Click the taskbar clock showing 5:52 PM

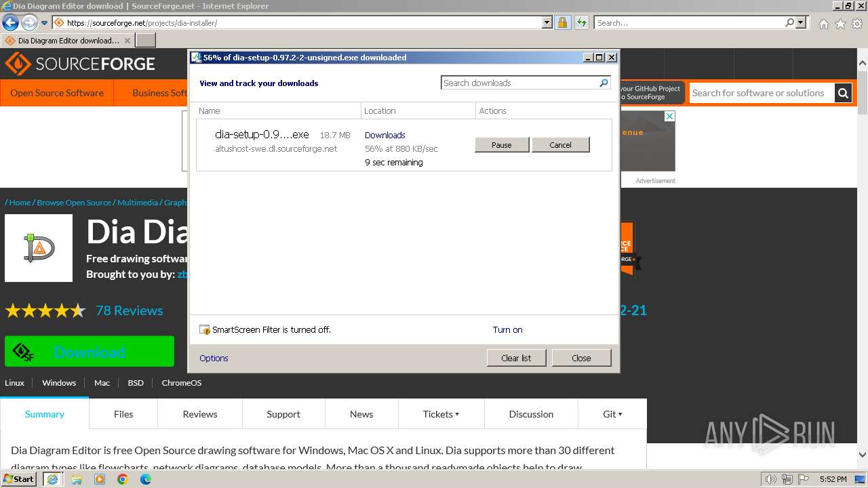click(833, 479)
